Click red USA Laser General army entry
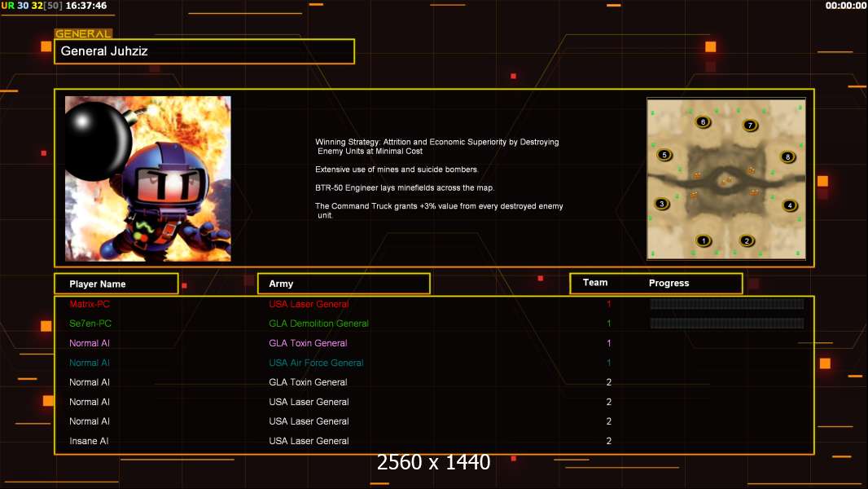 tap(309, 304)
